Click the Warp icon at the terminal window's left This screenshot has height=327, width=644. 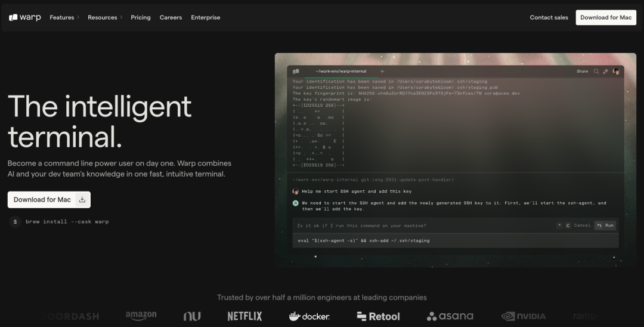tap(296, 72)
